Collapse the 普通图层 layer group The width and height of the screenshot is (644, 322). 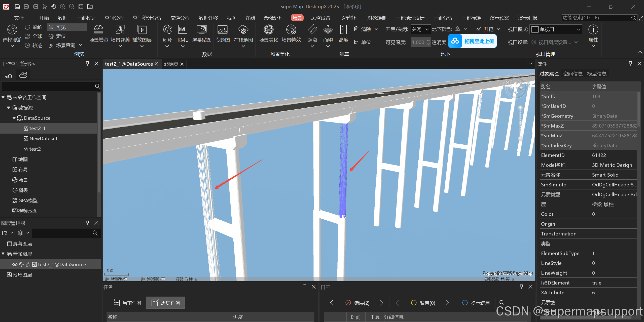coord(3,254)
